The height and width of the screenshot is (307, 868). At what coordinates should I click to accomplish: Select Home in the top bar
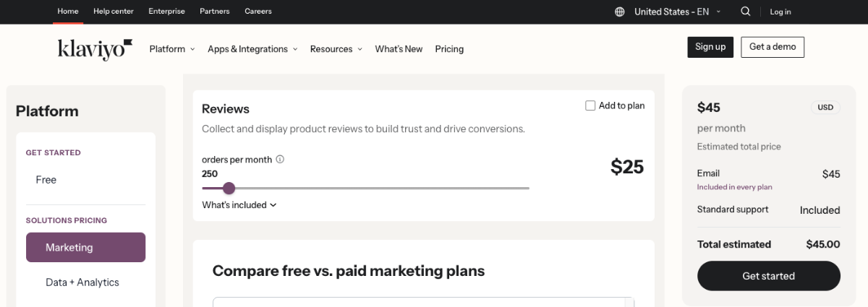(x=68, y=12)
